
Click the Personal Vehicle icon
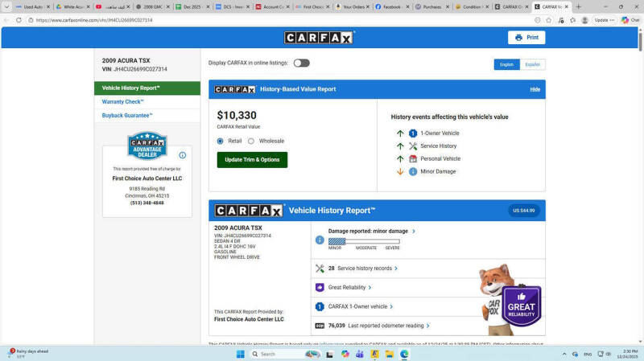point(413,158)
